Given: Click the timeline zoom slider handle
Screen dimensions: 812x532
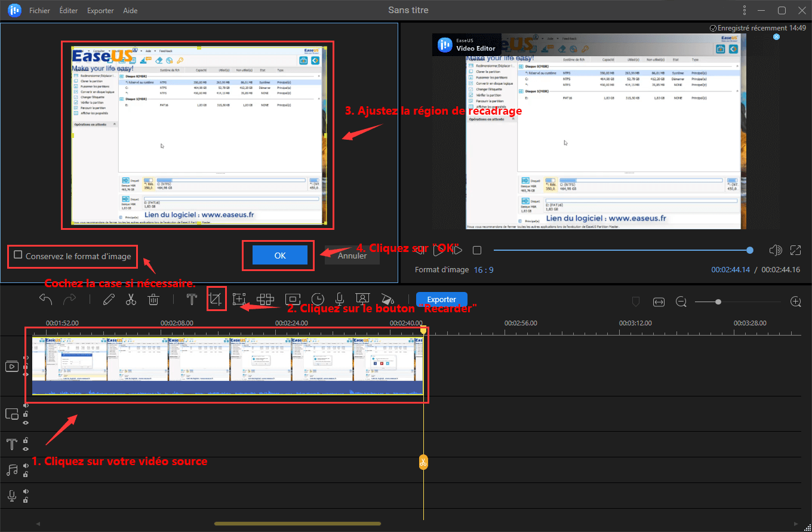Looking at the screenshot, I should (718, 302).
